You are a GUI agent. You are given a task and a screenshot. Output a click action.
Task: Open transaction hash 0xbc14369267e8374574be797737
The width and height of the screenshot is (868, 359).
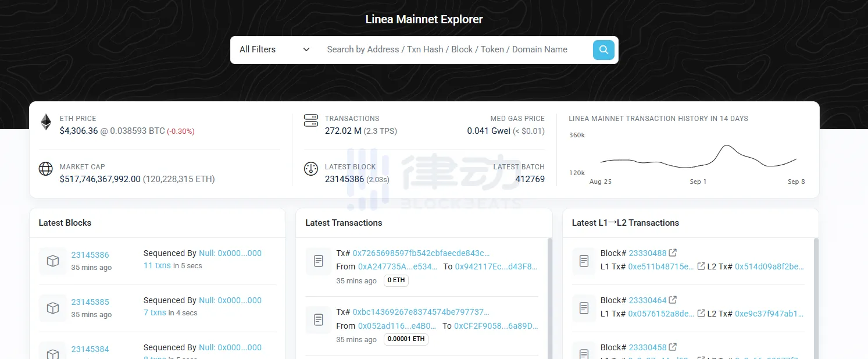click(x=421, y=312)
